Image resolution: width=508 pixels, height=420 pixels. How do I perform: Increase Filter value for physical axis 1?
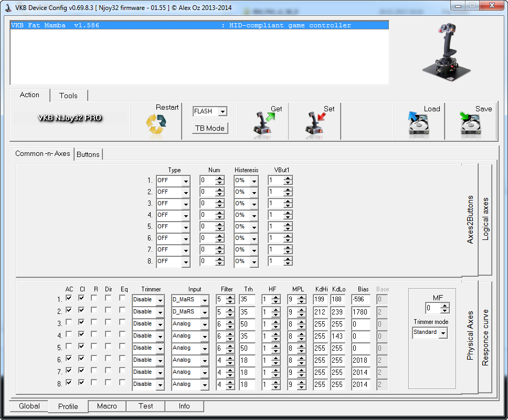(230, 297)
